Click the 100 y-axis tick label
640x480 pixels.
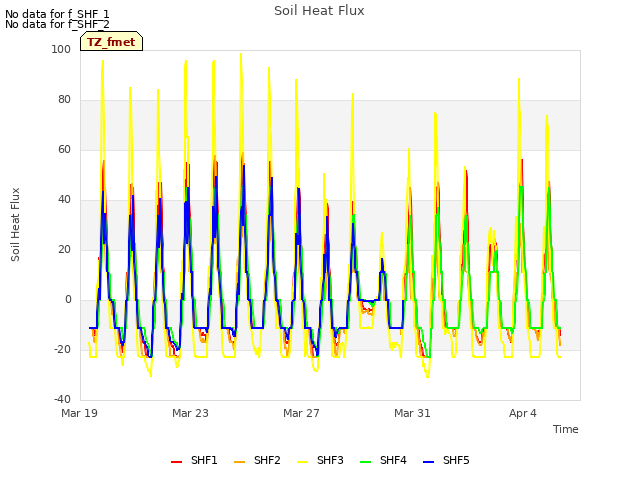pyautogui.click(x=61, y=49)
